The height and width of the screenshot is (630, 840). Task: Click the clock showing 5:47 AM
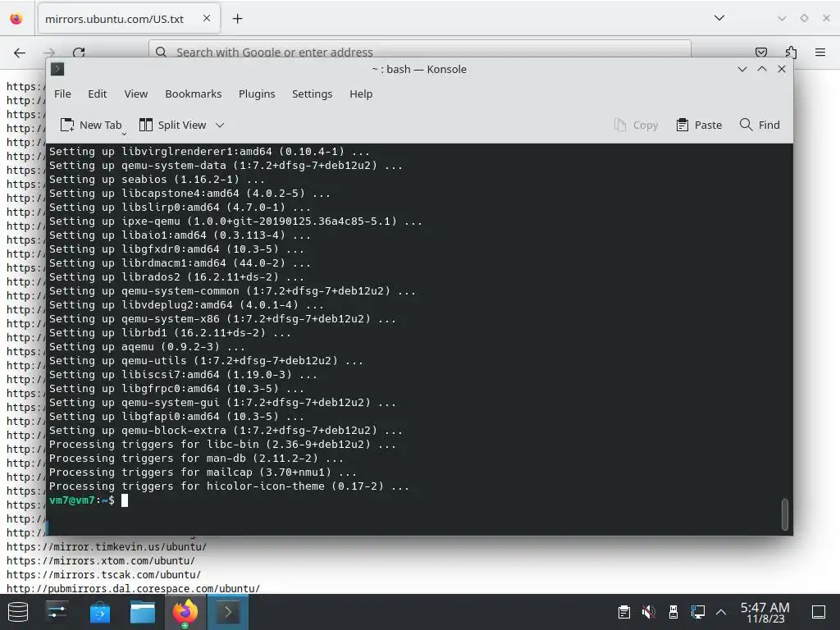pos(765,612)
